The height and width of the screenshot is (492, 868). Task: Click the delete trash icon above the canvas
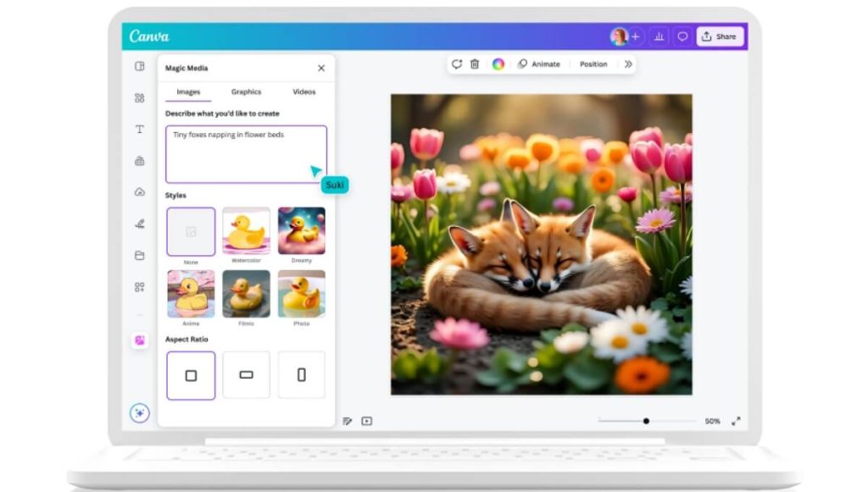pos(476,64)
